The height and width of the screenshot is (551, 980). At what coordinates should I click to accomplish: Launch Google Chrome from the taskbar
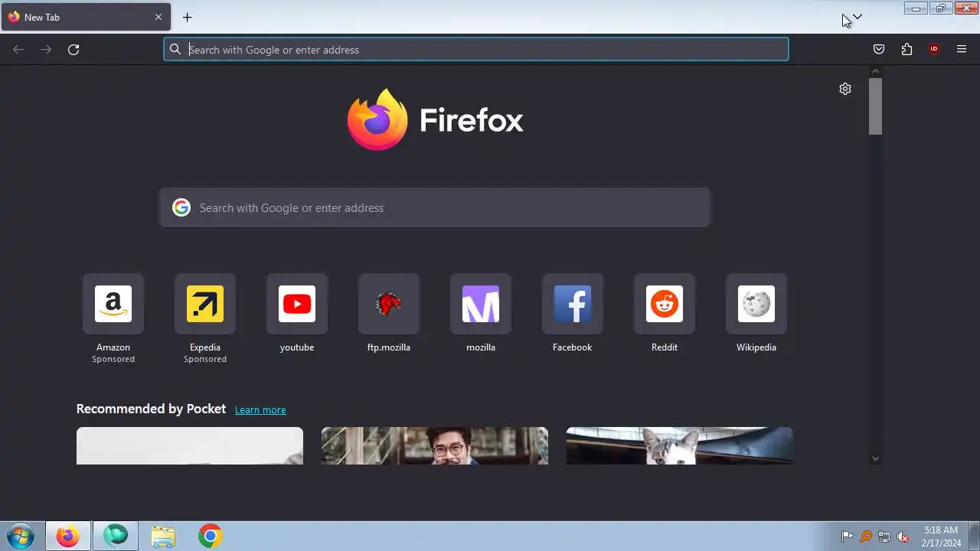click(x=211, y=536)
